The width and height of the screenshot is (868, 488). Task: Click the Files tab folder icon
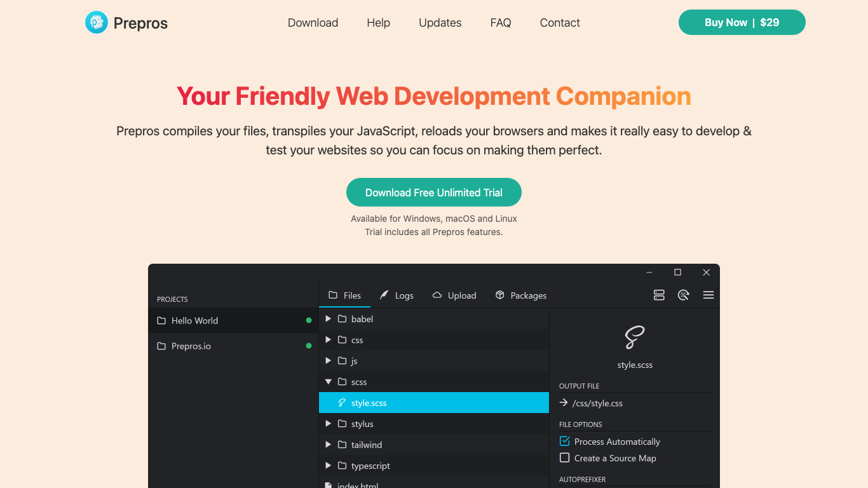(x=333, y=295)
